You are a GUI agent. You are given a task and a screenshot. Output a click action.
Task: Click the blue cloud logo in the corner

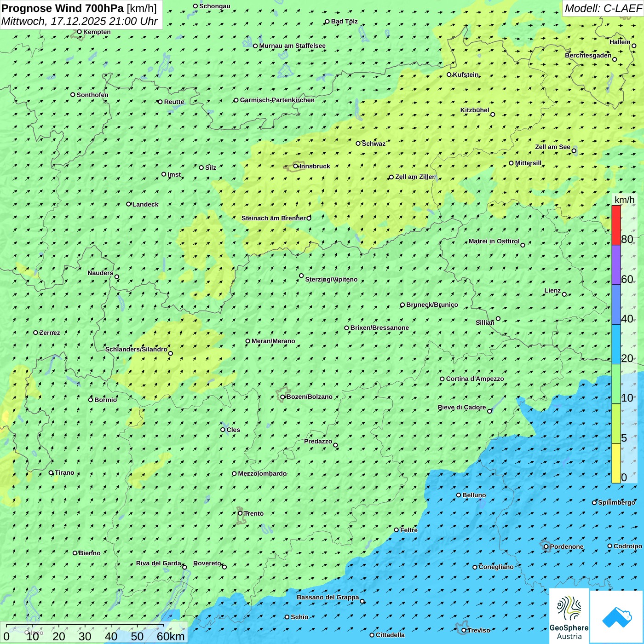click(x=616, y=616)
